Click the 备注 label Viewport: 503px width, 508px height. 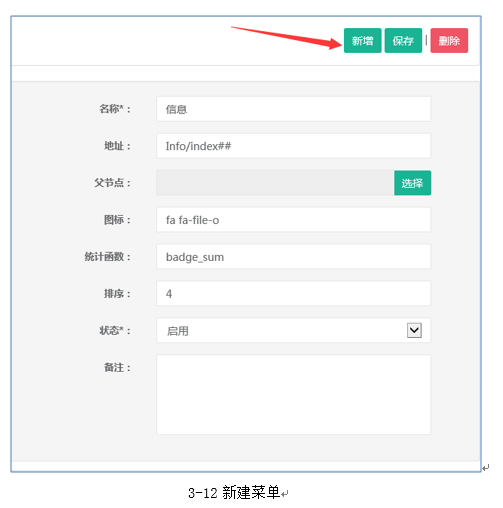[117, 367]
